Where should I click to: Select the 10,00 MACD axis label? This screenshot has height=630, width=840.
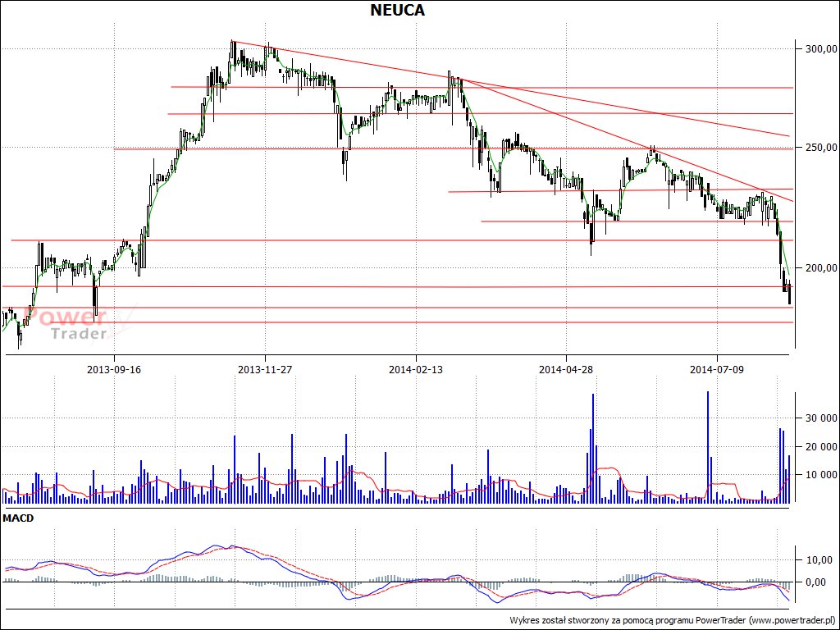tap(819, 559)
